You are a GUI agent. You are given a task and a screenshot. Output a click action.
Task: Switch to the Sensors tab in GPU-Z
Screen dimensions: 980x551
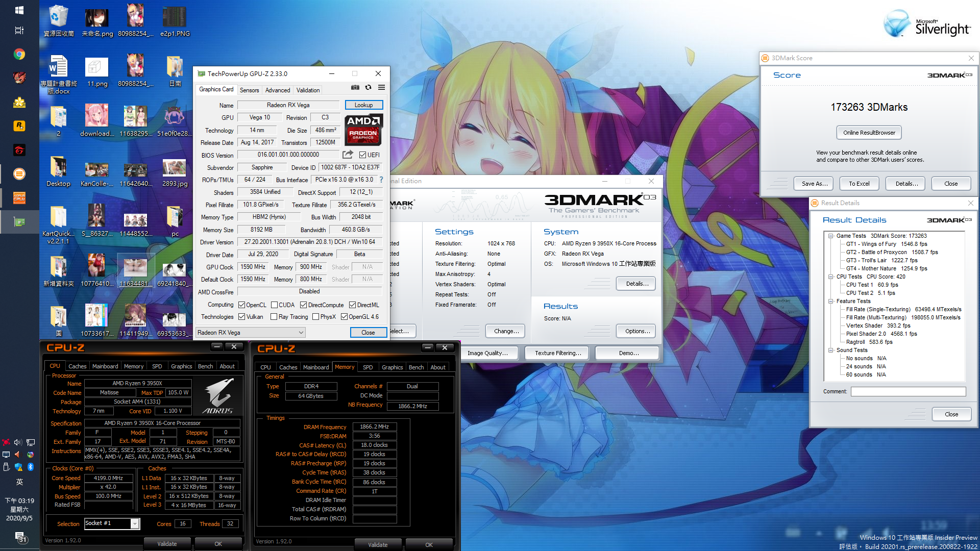[250, 90]
